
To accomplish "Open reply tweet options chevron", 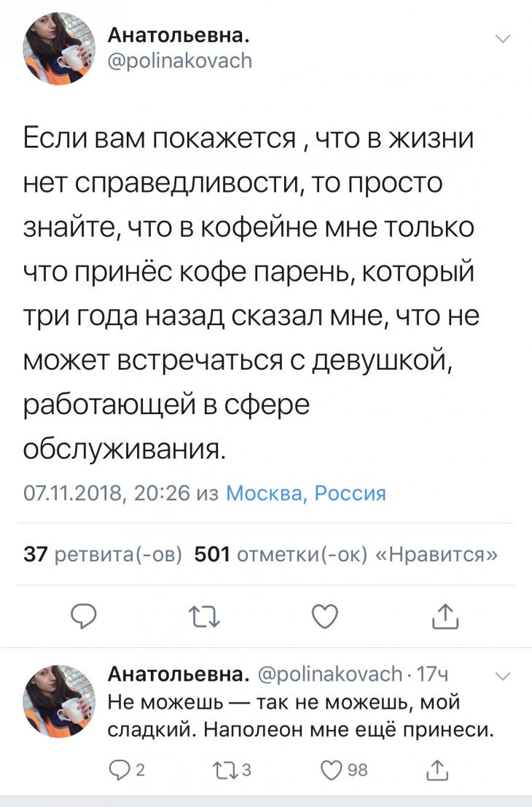I will click(x=503, y=676).
